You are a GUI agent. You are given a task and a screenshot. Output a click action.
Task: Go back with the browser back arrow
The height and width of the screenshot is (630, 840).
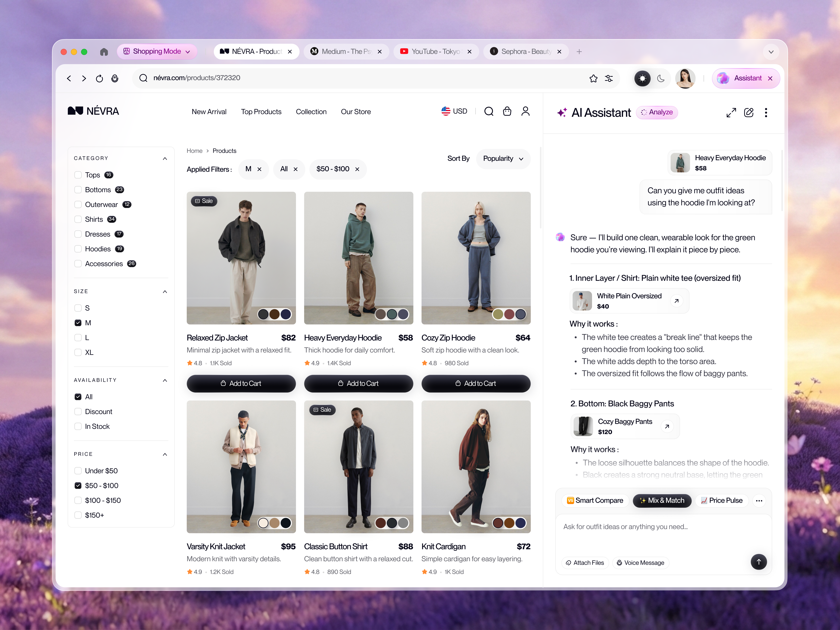coord(69,78)
